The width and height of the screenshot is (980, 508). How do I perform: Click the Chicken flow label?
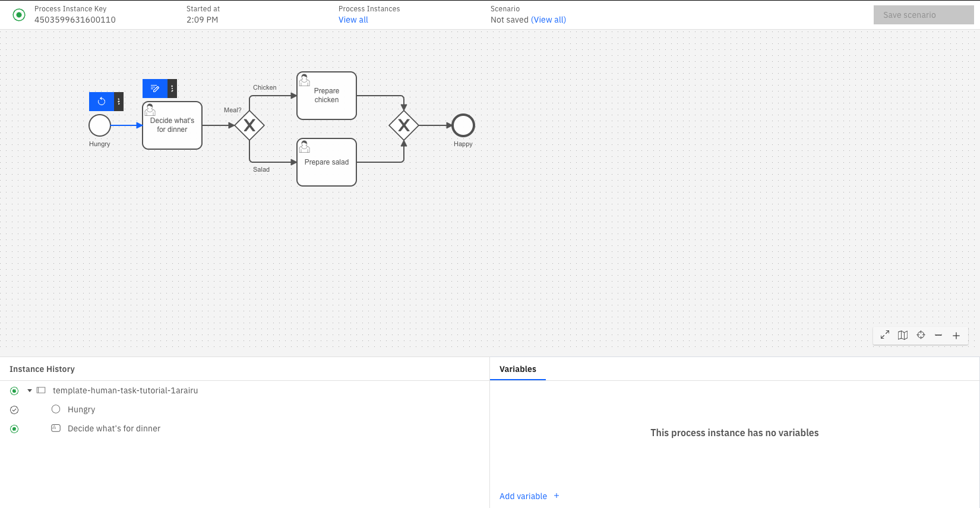point(265,87)
